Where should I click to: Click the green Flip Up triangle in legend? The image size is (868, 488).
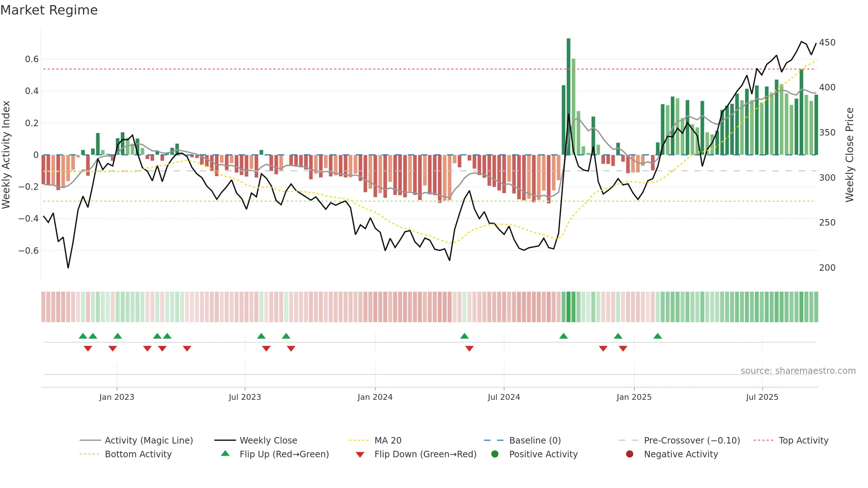pyautogui.click(x=225, y=453)
